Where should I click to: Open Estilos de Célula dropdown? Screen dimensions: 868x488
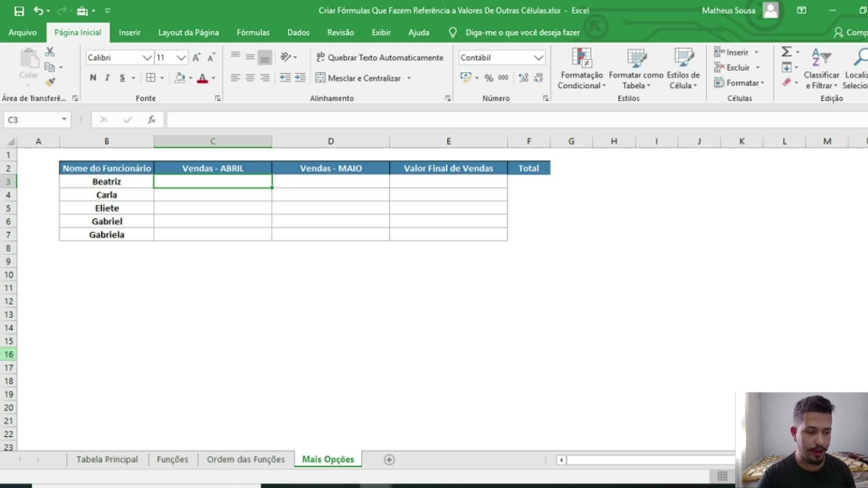(x=683, y=68)
